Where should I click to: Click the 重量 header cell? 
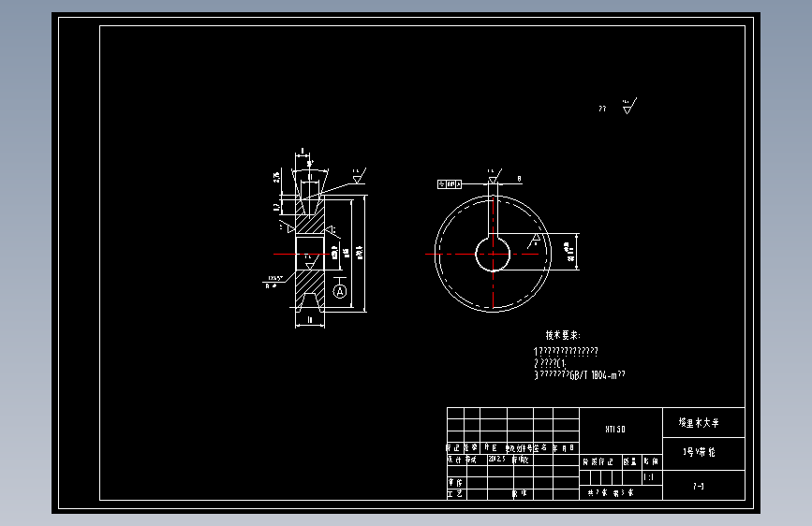point(631,461)
